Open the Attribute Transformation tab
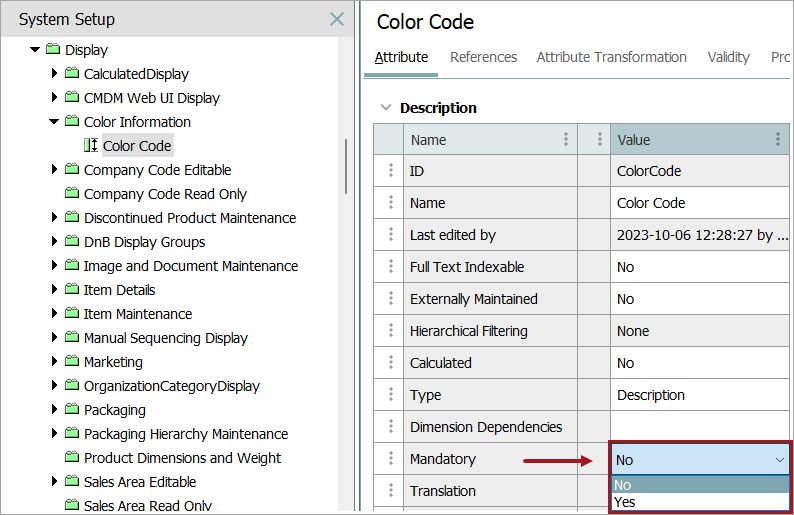This screenshot has height=515, width=794. coord(611,57)
